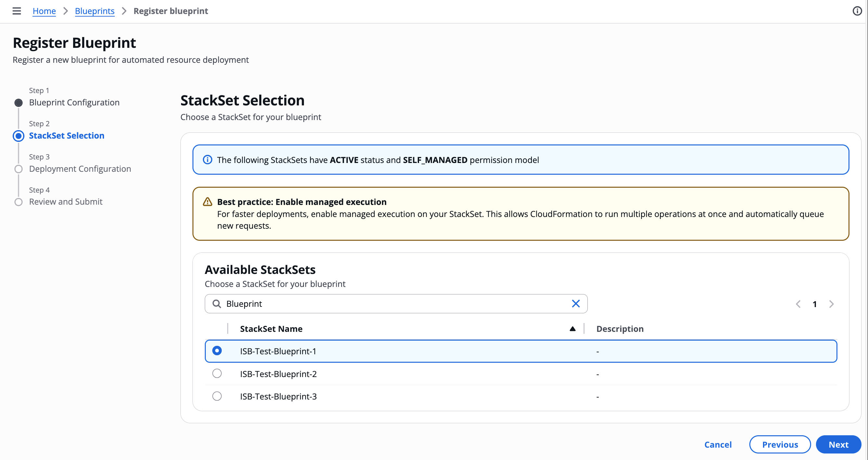Click the Next button

pyautogui.click(x=838, y=444)
